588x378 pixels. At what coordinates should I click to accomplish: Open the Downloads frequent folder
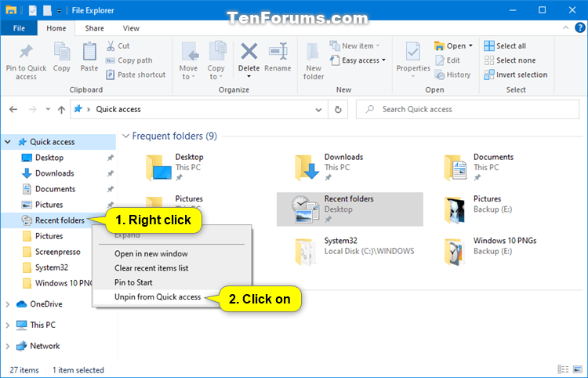tap(328, 167)
